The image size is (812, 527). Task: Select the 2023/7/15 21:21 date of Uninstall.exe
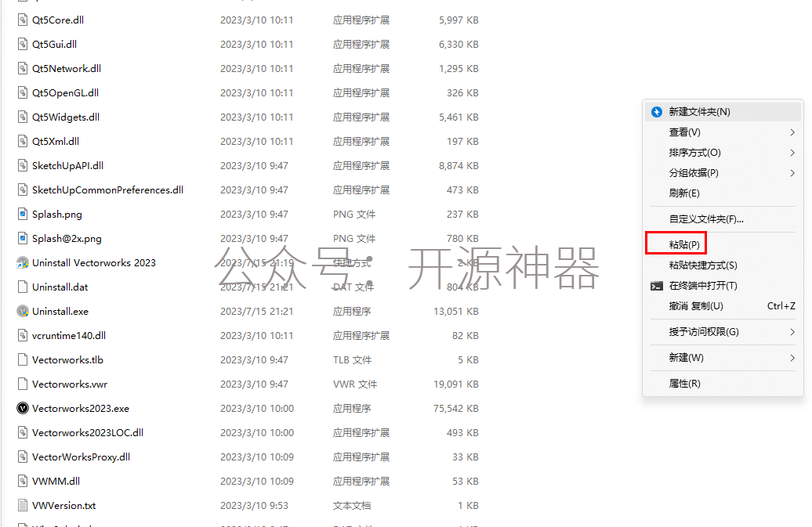point(257,312)
